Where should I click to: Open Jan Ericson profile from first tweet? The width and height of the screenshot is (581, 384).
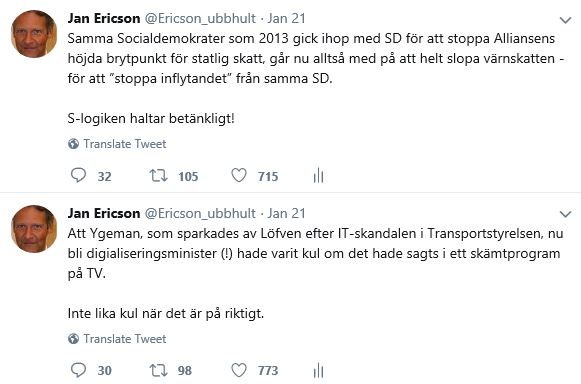coord(104,19)
